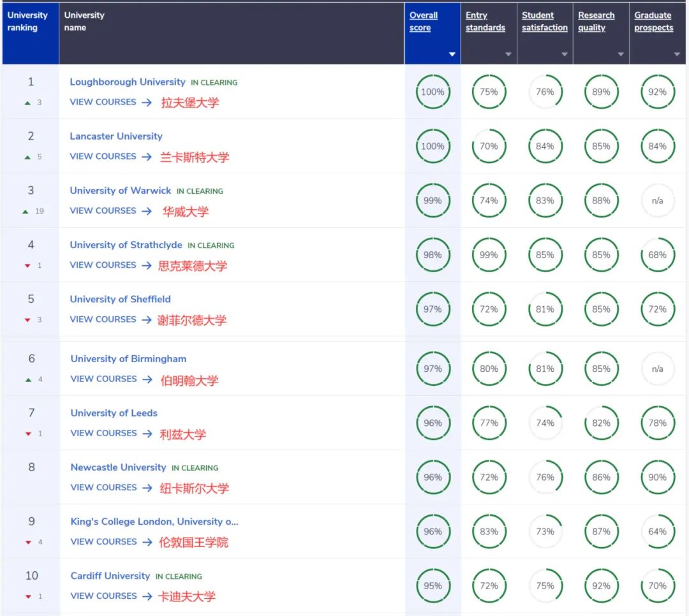Sort by Research quality header
Screen dimensions: 689x616
pyautogui.click(x=596, y=21)
